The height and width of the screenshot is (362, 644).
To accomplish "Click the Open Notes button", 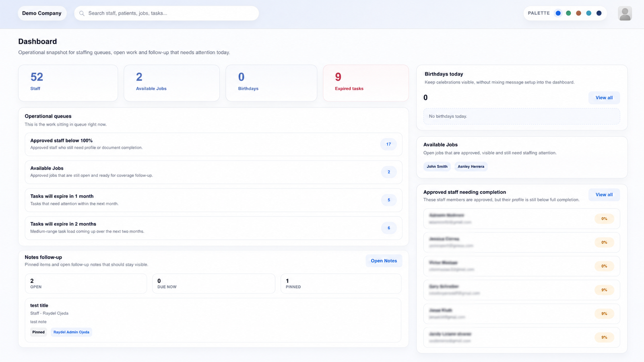I will (384, 261).
